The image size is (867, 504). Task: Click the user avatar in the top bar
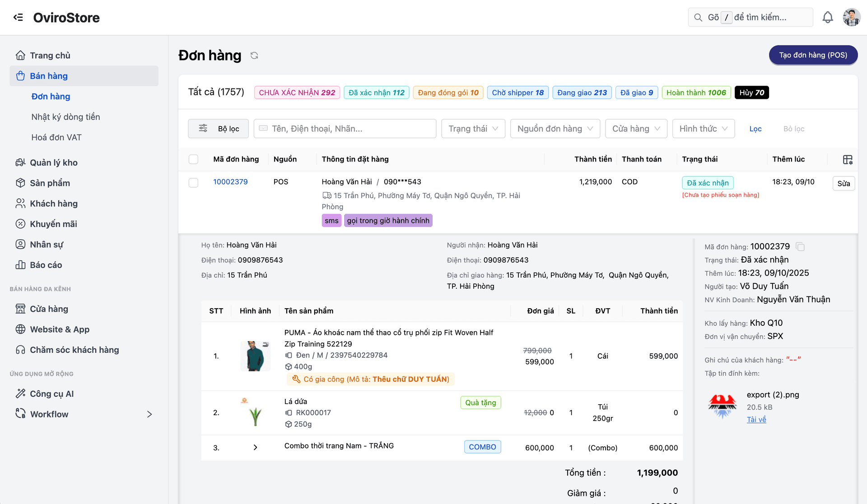(851, 18)
